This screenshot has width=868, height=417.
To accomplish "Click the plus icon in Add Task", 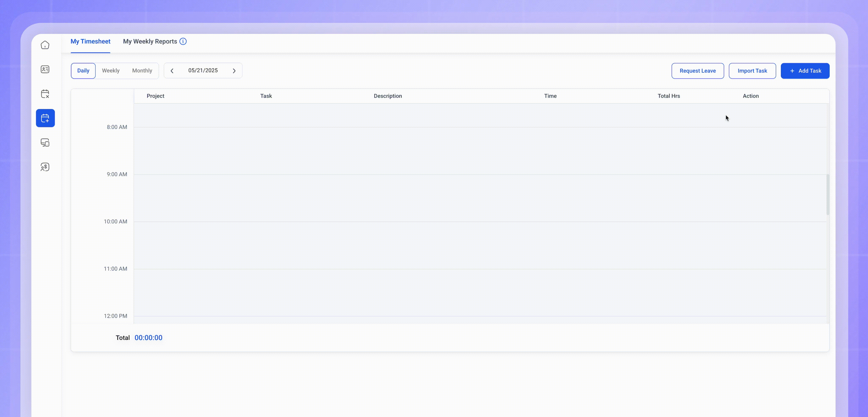I will point(792,71).
